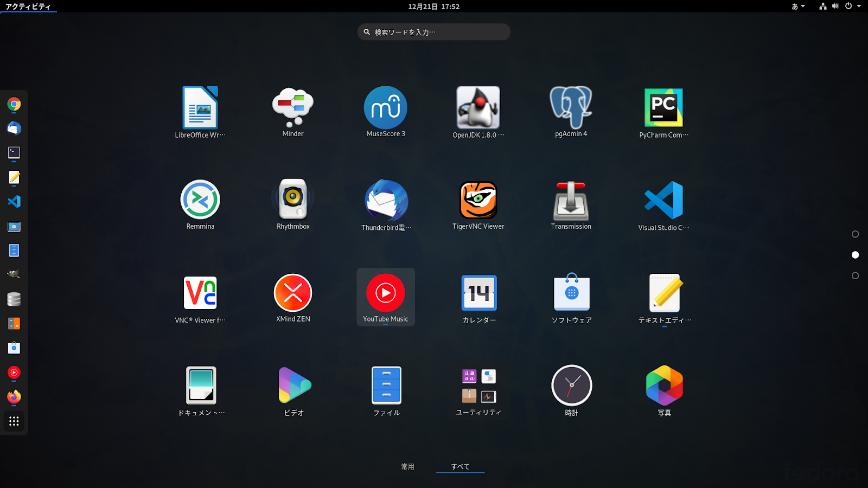Open the clock and calendar menu in the top bar
This screenshot has height=488, width=868.
pos(434,7)
